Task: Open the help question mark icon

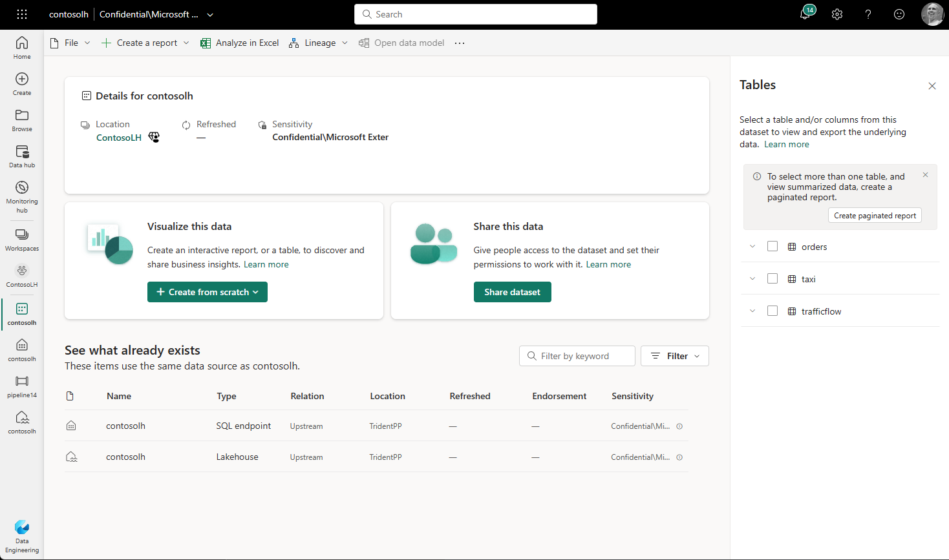Action: [868, 14]
